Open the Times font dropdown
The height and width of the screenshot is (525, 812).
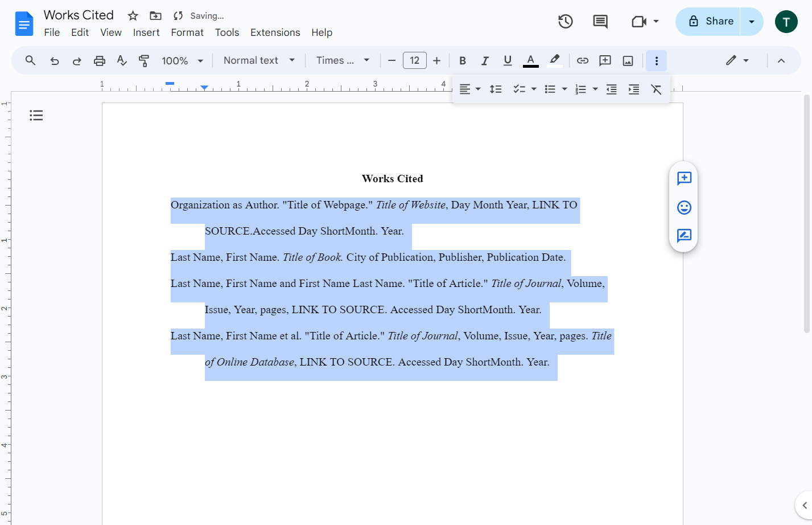coord(343,60)
